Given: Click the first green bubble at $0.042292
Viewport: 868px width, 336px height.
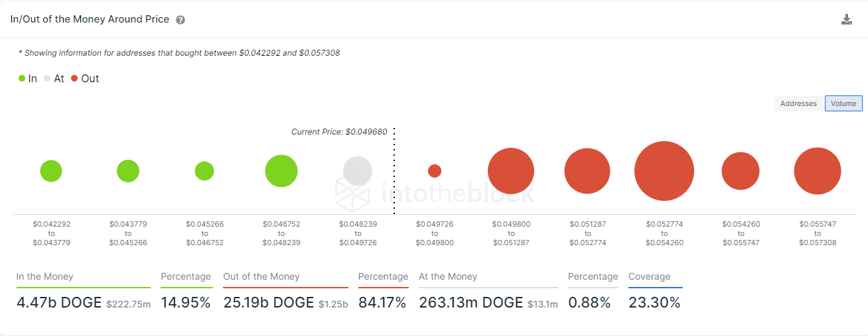Looking at the screenshot, I should (51, 171).
